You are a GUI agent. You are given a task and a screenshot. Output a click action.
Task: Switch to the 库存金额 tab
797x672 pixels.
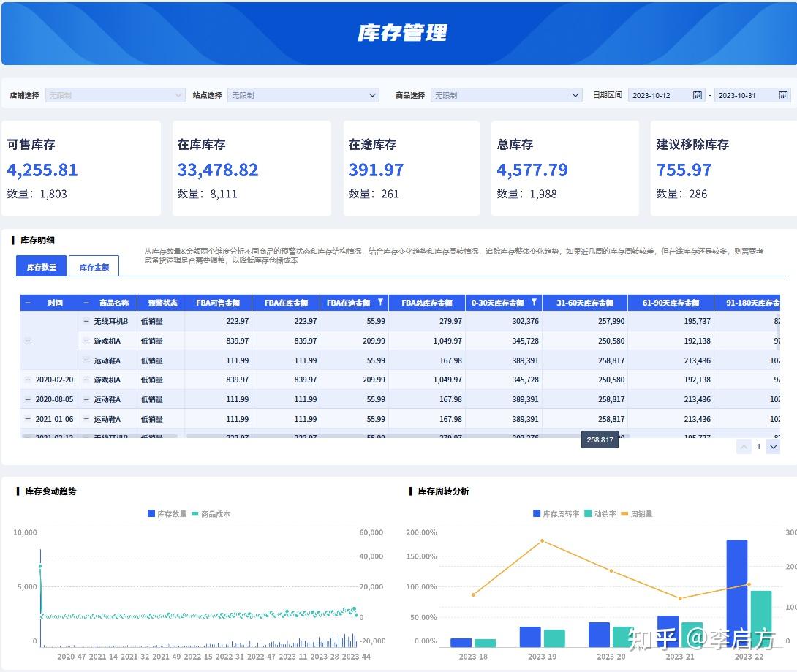click(x=94, y=267)
